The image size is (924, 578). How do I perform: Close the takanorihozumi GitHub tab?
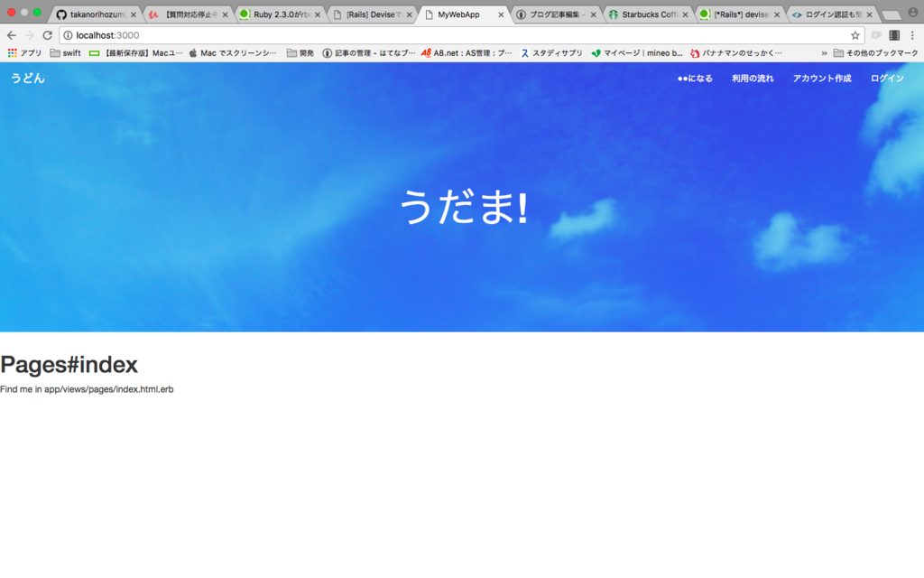coord(134,14)
